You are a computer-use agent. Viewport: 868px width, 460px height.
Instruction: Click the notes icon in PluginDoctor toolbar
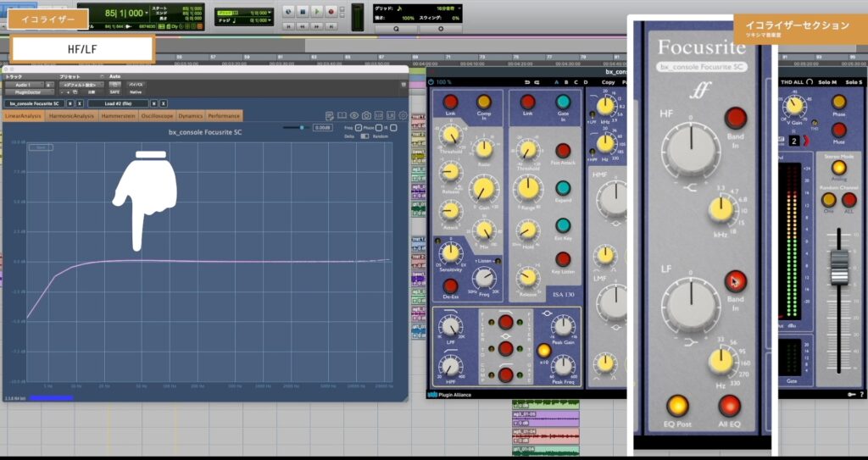(330, 116)
